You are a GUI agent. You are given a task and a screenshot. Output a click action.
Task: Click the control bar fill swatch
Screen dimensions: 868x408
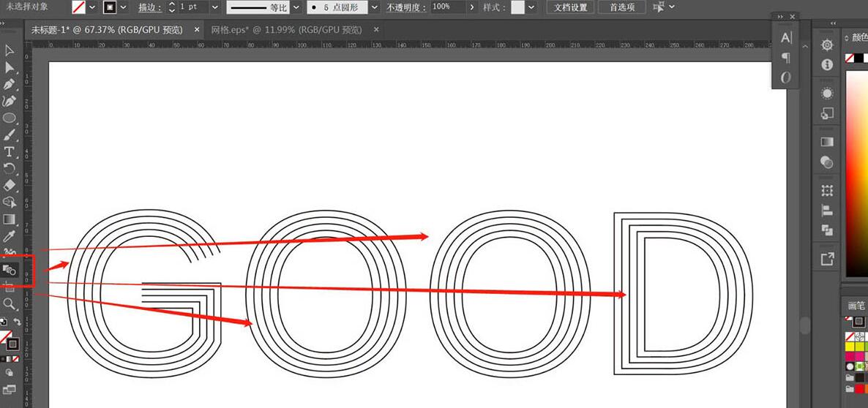[x=79, y=7]
